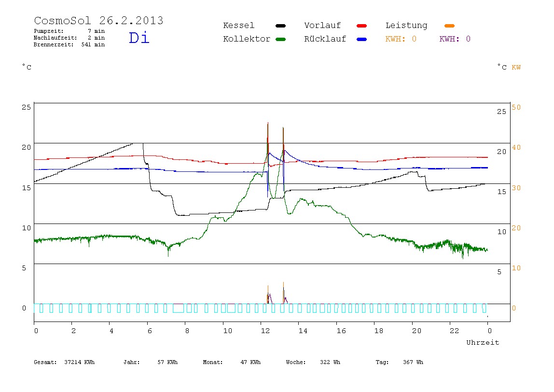The height and width of the screenshot is (392, 554).
Task: Click the Leistung legend label
Action: 406,26
